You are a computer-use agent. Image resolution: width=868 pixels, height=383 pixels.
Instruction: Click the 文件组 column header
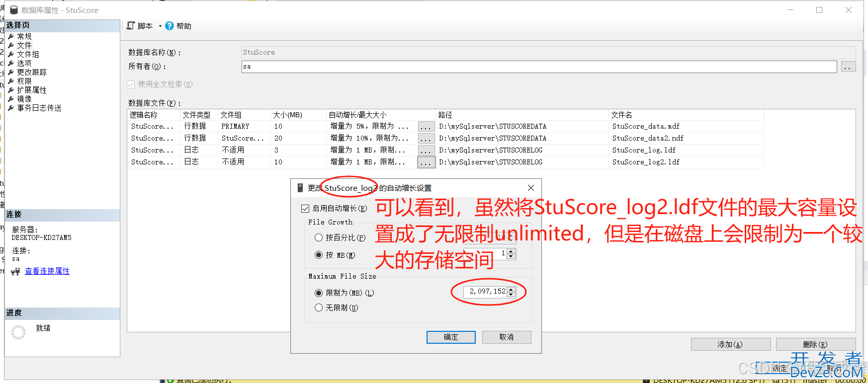[x=245, y=115]
